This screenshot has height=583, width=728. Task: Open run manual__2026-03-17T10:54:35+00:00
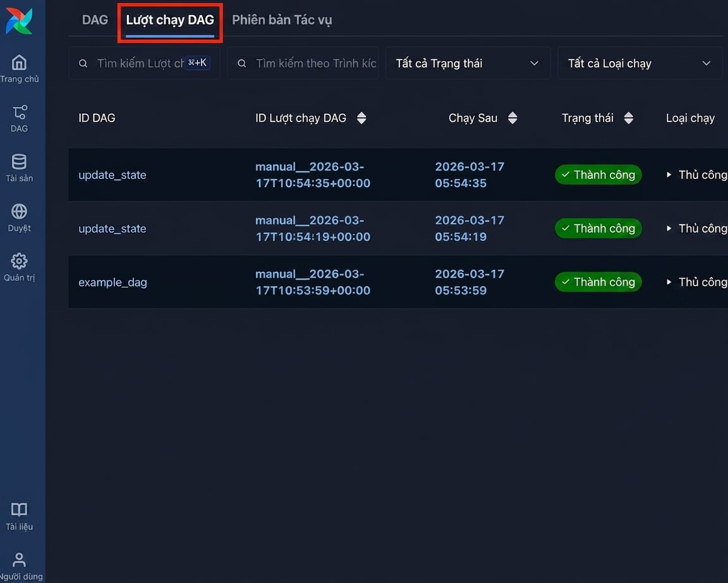point(312,175)
